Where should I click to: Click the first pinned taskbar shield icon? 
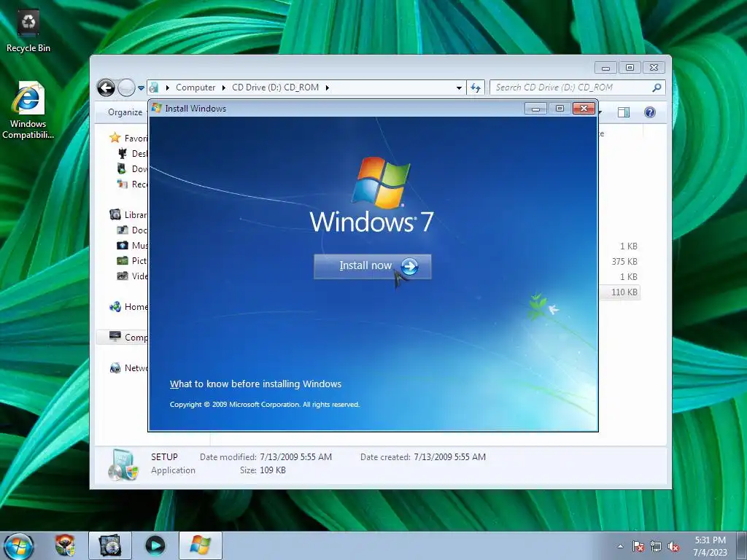[65, 545]
